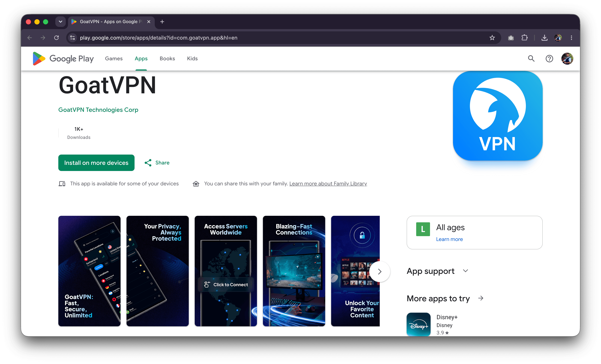Click the 1K+ Downloads stat
Image resolution: width=601 pixels, height=364 pixels.
79,133
